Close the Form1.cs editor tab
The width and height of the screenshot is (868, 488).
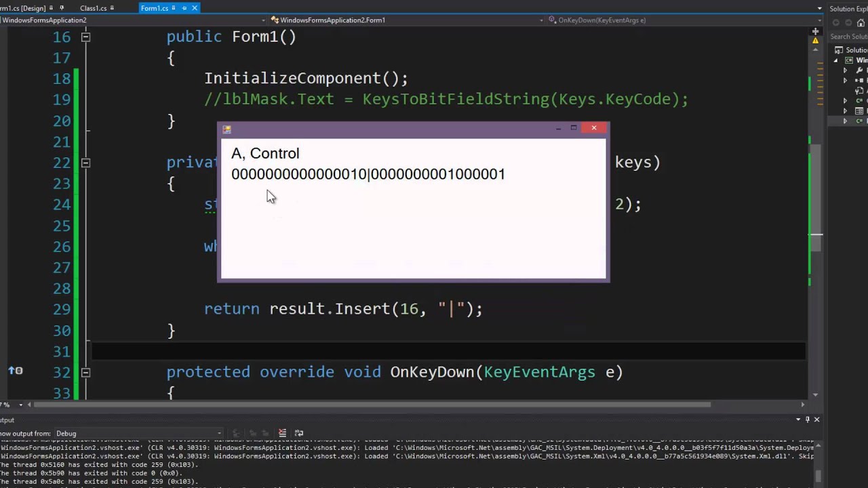click(195, 8)
